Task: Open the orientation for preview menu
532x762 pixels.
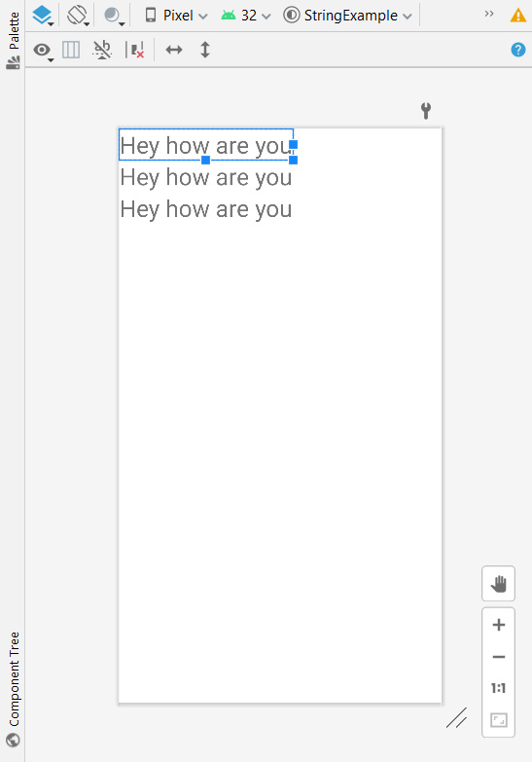Action: tap(78, 16)
